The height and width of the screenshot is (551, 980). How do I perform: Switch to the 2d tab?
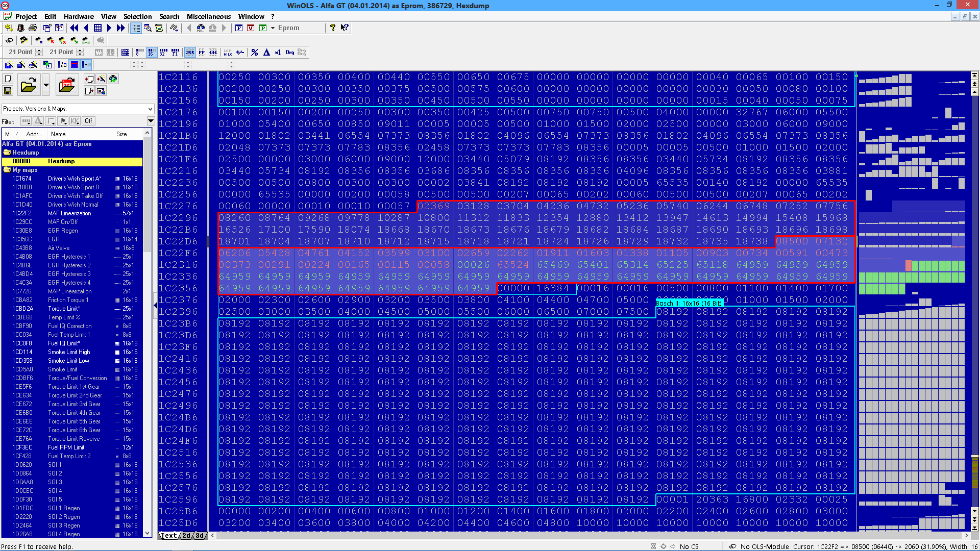point(186,536)
